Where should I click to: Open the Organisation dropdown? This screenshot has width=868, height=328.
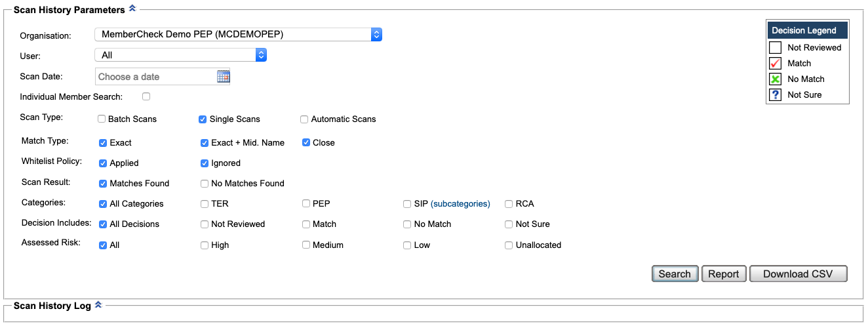point(239,34)
